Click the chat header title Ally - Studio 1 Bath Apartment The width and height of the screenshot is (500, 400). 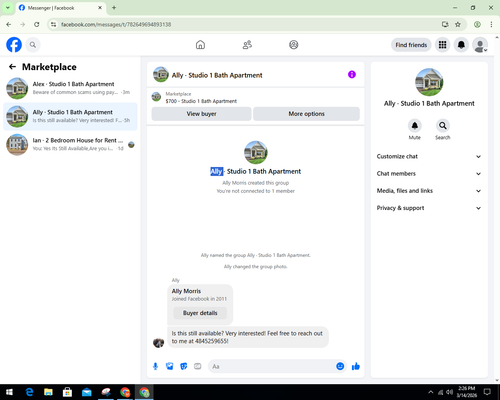click(x=217, y=75)
